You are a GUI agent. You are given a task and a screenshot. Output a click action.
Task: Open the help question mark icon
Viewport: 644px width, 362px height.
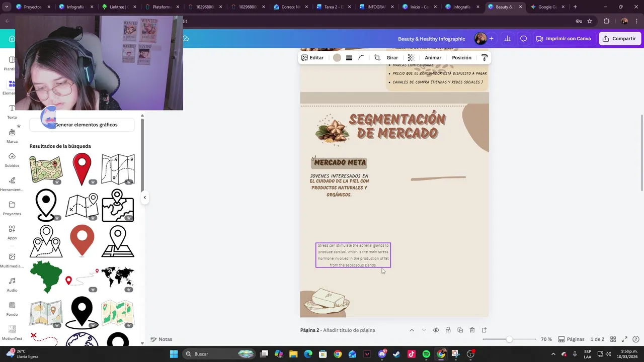pos(636,339)
